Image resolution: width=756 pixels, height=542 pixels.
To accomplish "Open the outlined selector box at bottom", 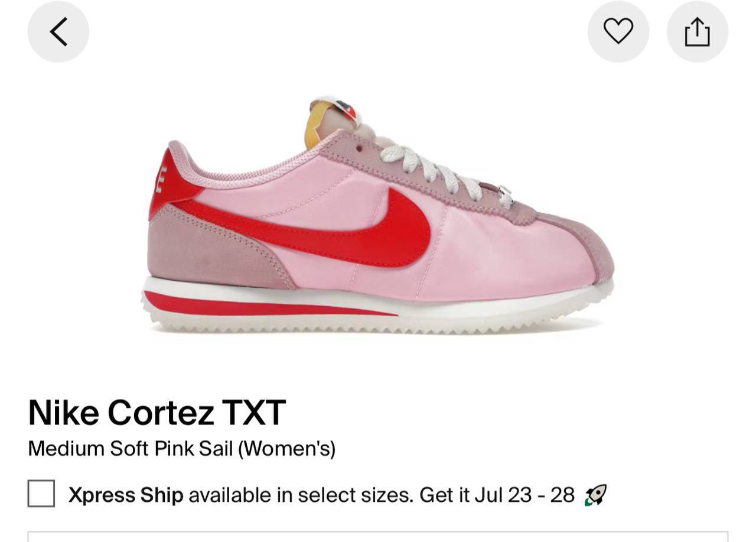I will [378, 537].
